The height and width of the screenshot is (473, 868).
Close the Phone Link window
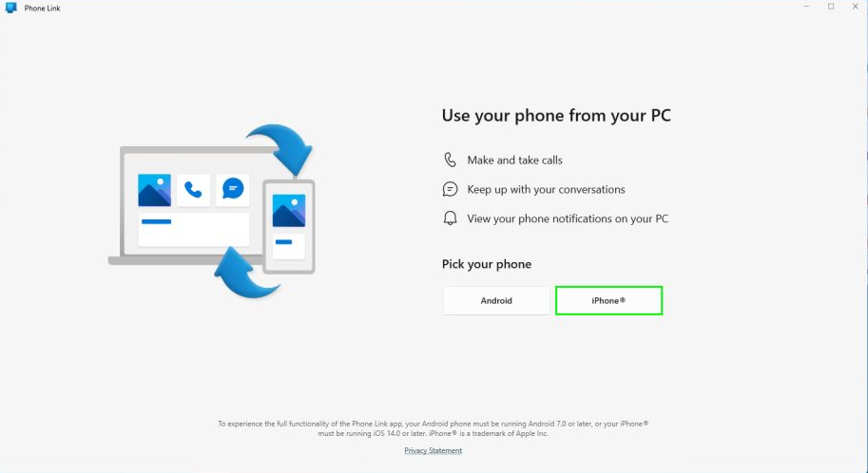(856, 7)
